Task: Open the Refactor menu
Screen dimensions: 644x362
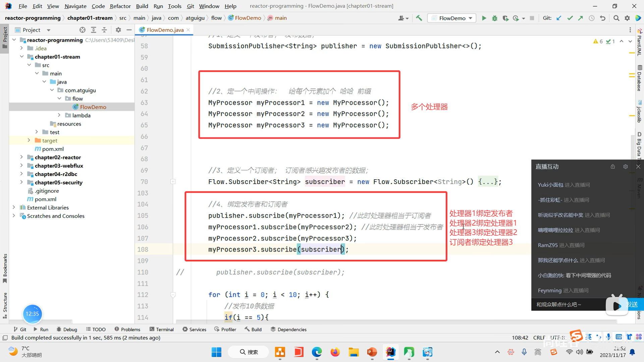Action: [x=120, y=6]
